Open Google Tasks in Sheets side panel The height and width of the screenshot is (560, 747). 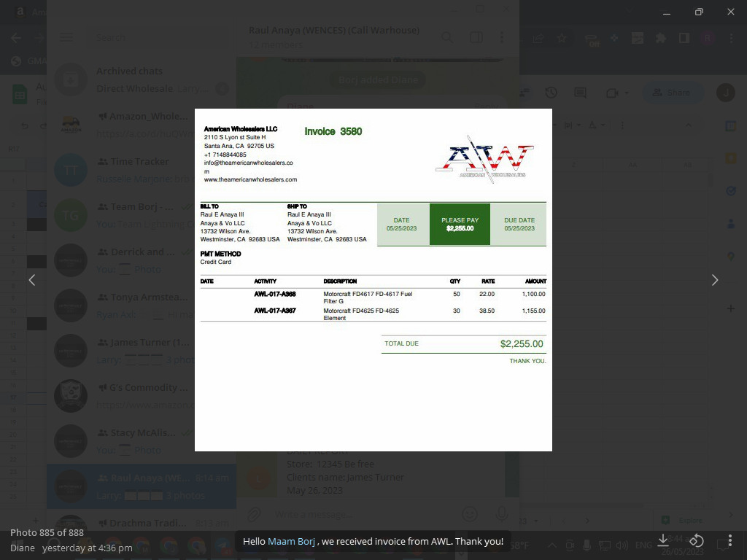731,191
